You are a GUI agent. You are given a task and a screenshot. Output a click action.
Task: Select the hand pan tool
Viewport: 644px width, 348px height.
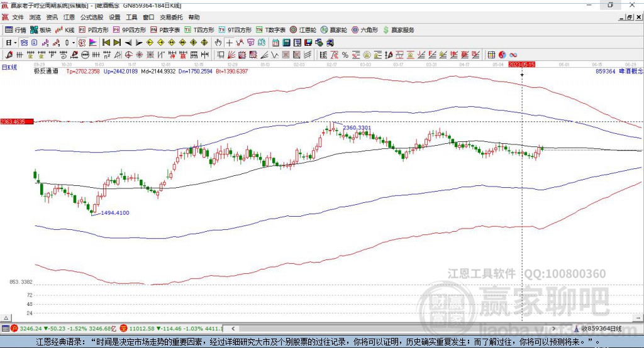218,43
